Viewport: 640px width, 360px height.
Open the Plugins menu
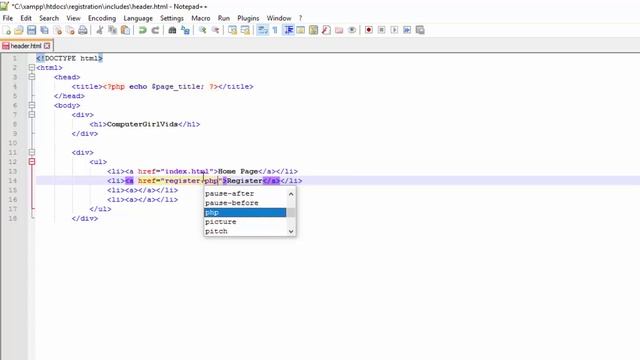(248, 18)
